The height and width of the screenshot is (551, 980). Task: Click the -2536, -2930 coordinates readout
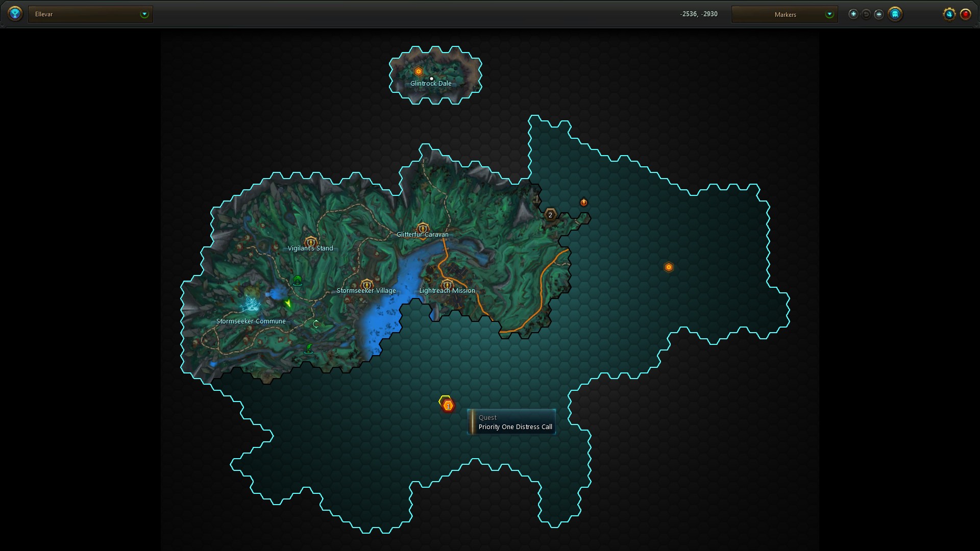coord(699,14)
